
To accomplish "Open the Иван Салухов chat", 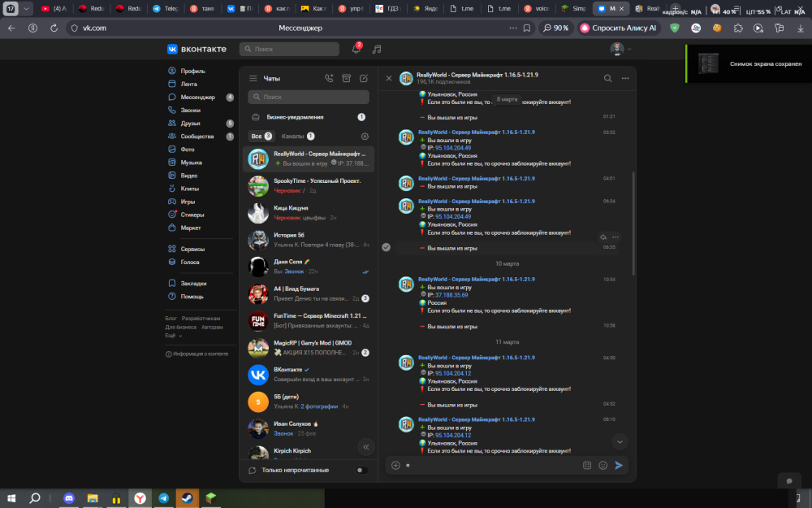I will pos(308,428).
